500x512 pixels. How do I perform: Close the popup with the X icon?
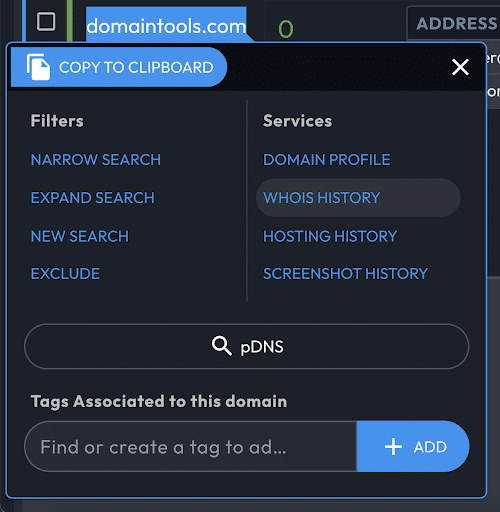click(460, 67)
